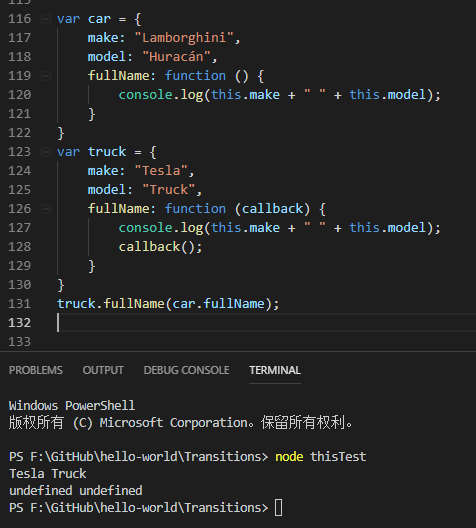Click the 'Tesla Truck' terminal output
Screen dimensions: 476x528
click(x=47, y=474)
